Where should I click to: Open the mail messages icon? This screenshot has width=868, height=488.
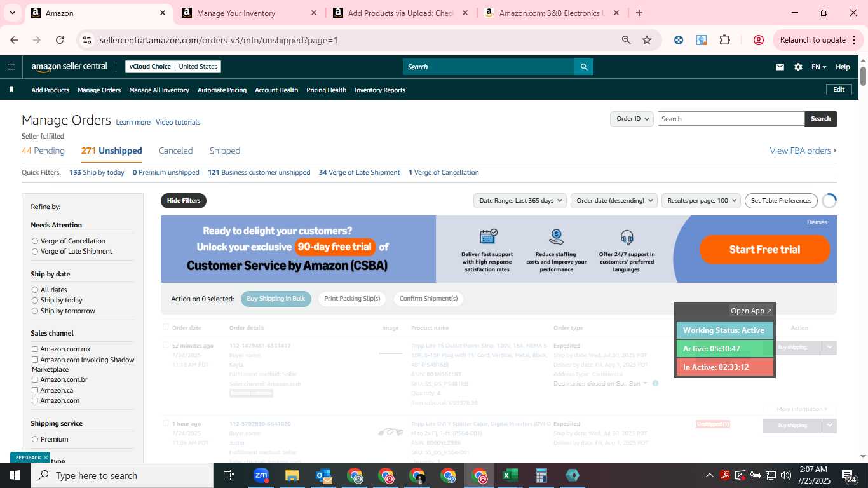point(780,67)
